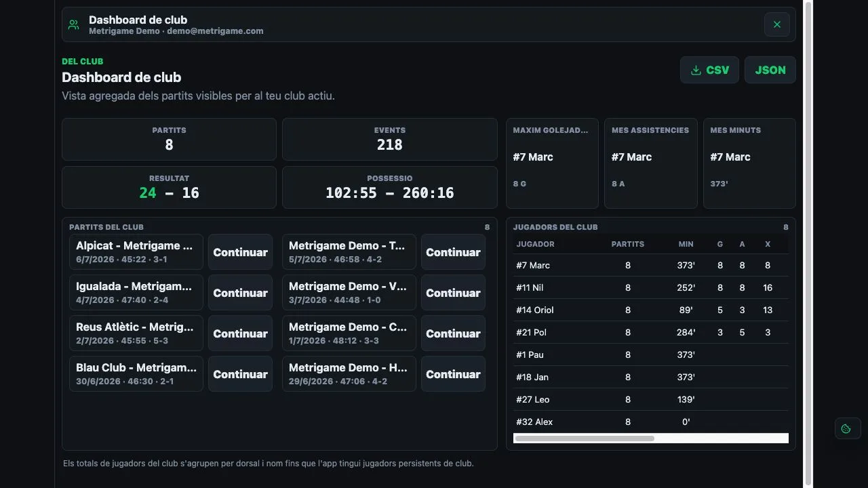Open the Blau Club match card
Screen dimensions: 868x488
point(136,374)
